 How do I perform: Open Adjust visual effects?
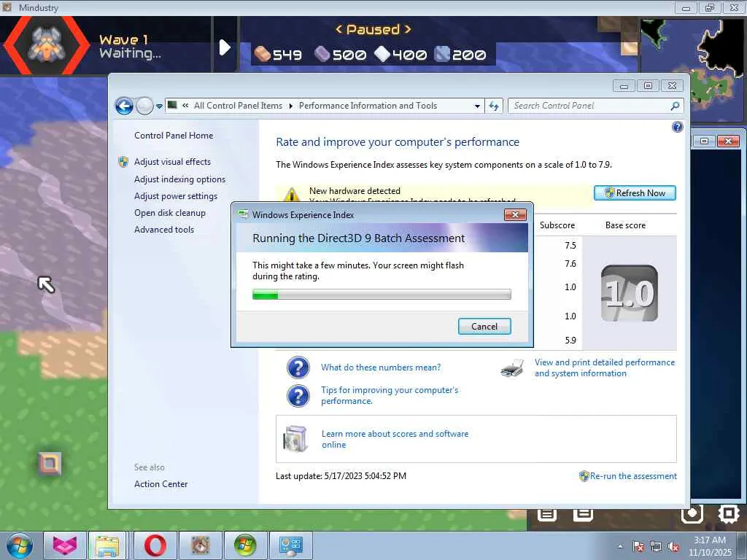tap(172, 162)
